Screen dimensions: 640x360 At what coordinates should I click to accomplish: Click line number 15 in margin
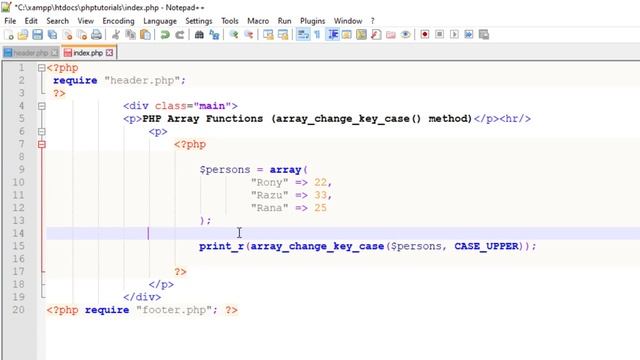pyautogui.click(x=18, y=246)
